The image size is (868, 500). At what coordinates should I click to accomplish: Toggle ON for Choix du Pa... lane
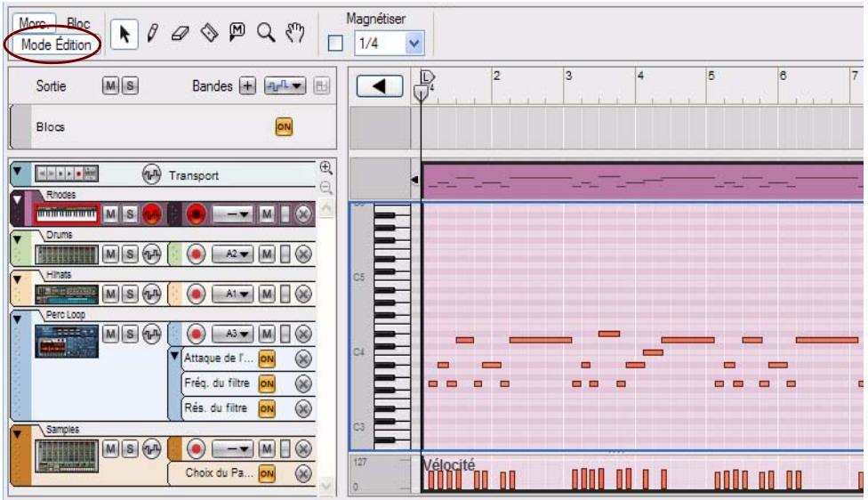(267, 473)
